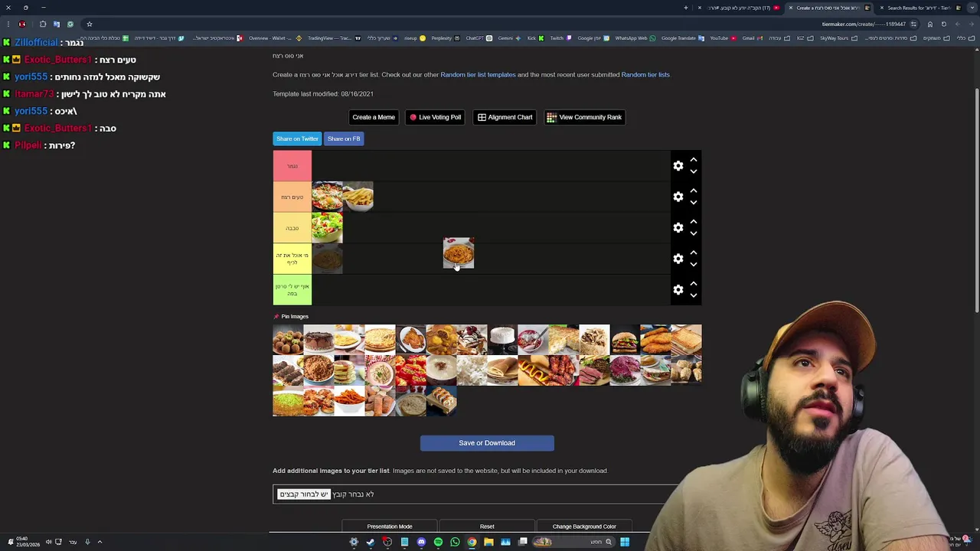Switch to the Create a tier list tab
This screenshot has height=551, width=980.
click(828, 8)
